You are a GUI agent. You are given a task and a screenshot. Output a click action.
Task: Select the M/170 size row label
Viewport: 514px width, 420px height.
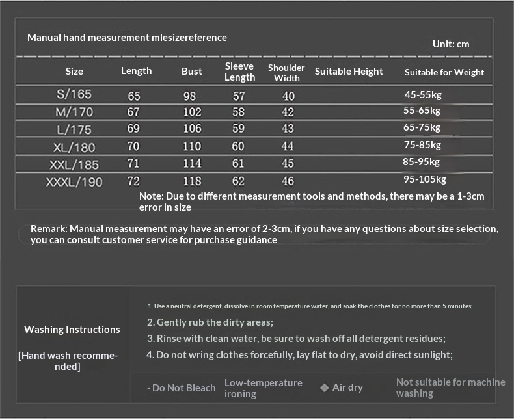[74, 112]
